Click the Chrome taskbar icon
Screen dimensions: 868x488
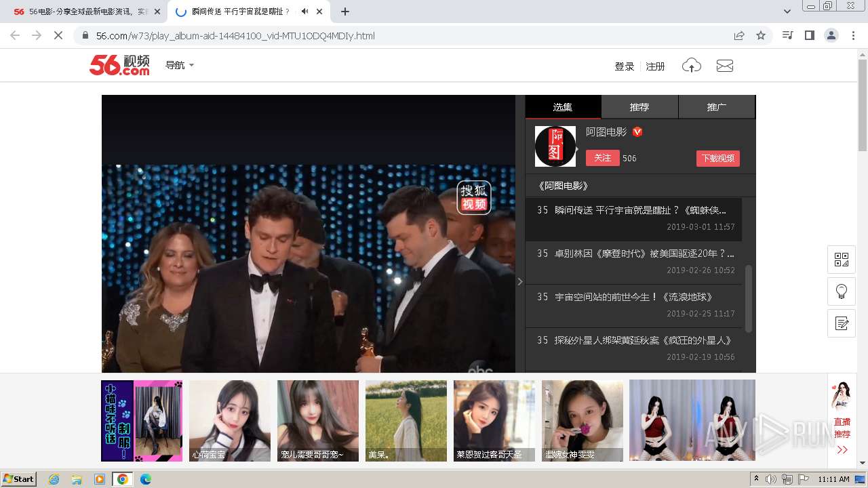click(123, 479)
